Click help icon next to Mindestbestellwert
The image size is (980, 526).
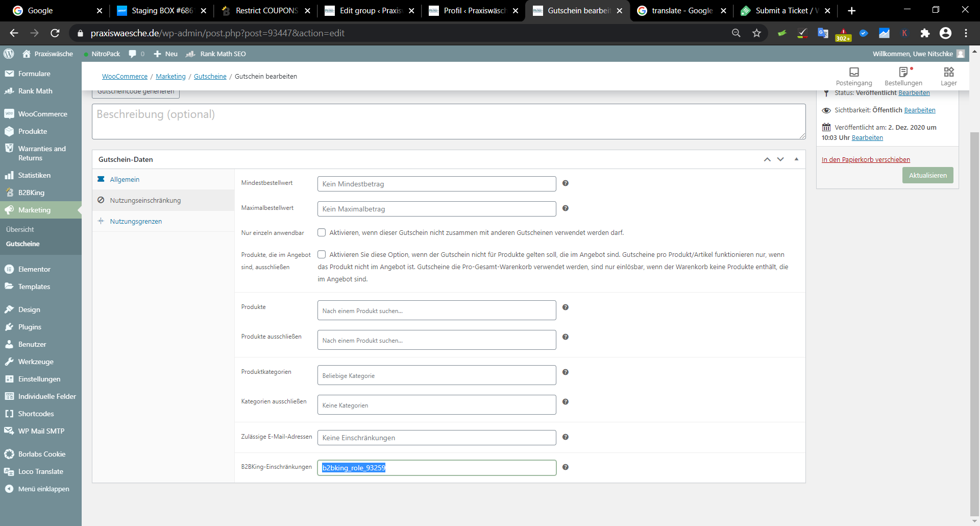[566, 183]
